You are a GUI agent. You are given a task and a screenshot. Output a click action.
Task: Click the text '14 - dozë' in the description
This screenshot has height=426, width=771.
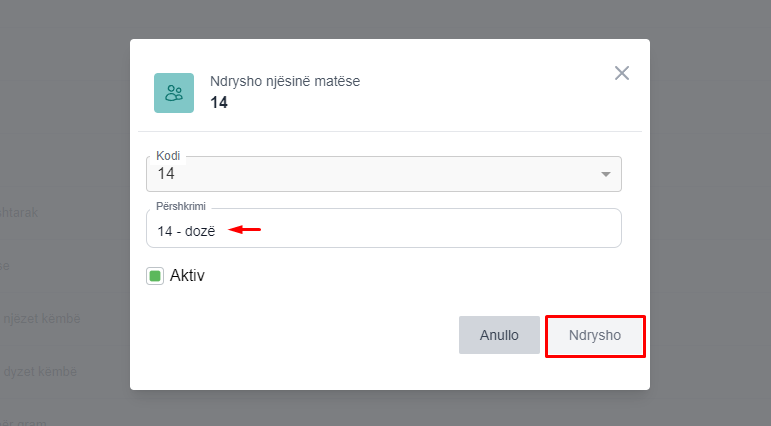point(186,230)
